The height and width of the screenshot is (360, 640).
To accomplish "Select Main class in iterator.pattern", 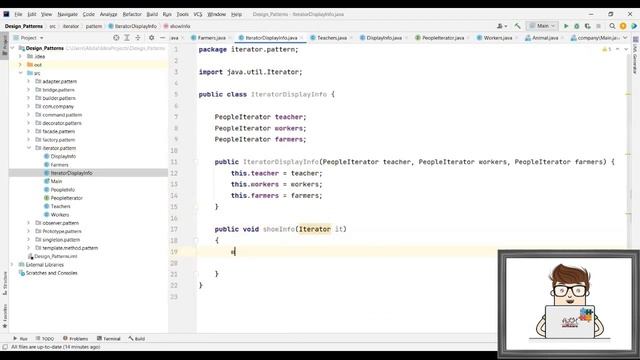I will pyautogui.click(x=56, y=181).
